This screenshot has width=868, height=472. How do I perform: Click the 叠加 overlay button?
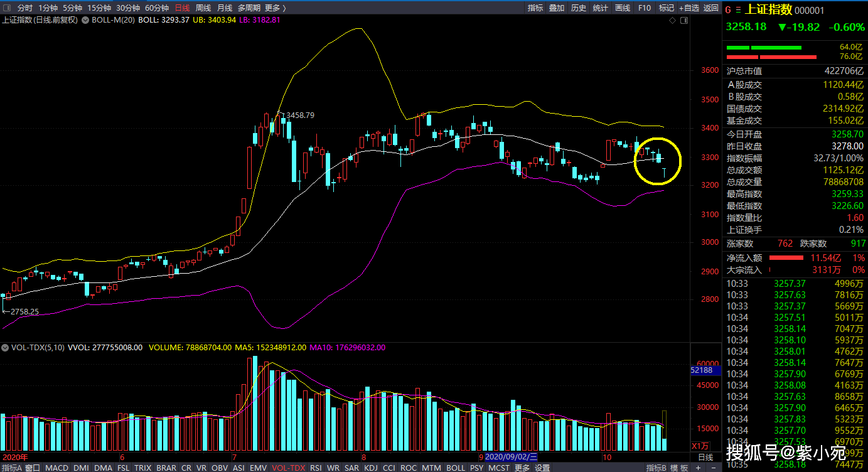point(557,8)
